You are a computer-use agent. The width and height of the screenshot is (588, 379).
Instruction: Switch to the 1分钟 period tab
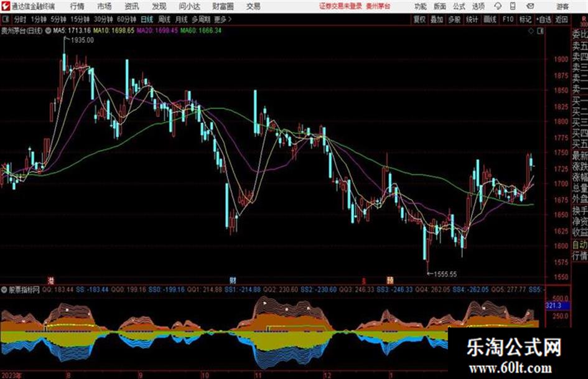[x=38, y=19]
